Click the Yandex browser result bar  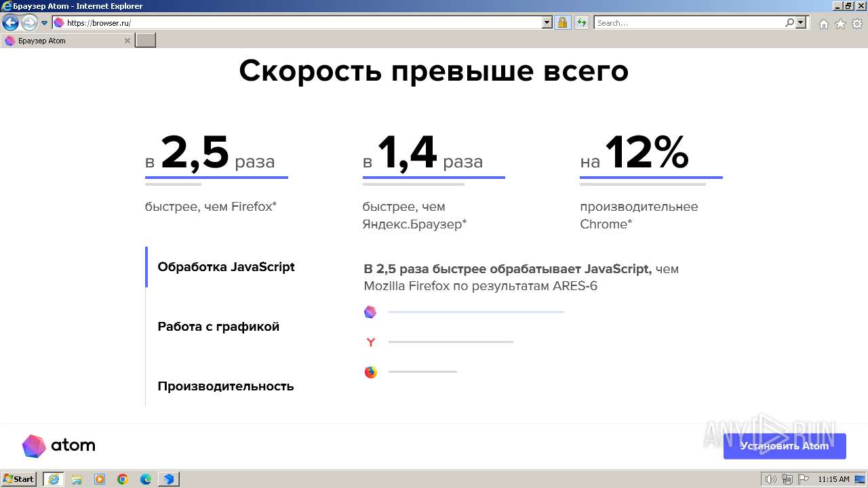click(451, 342)
